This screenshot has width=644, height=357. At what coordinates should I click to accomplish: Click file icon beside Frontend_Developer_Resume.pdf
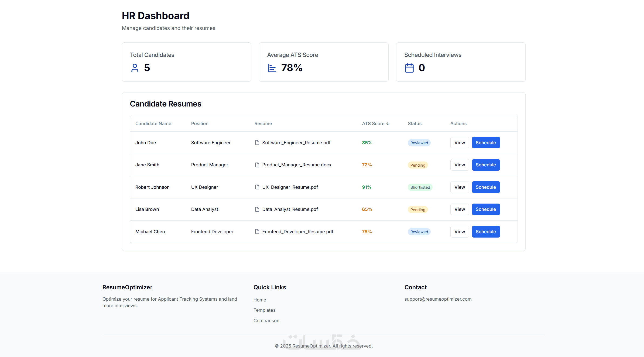(257, 232)
